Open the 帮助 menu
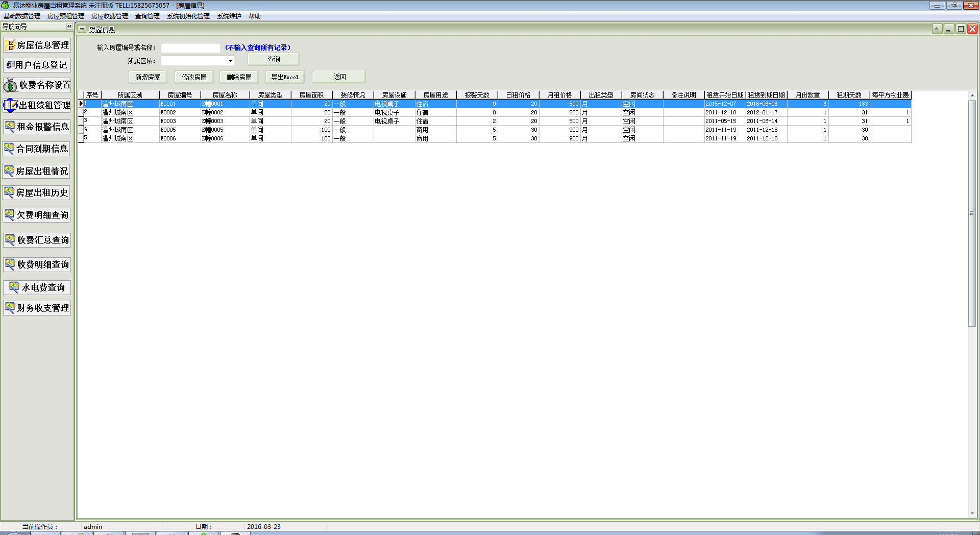Screen dimensions: 980x535 [x=255, y=16]
